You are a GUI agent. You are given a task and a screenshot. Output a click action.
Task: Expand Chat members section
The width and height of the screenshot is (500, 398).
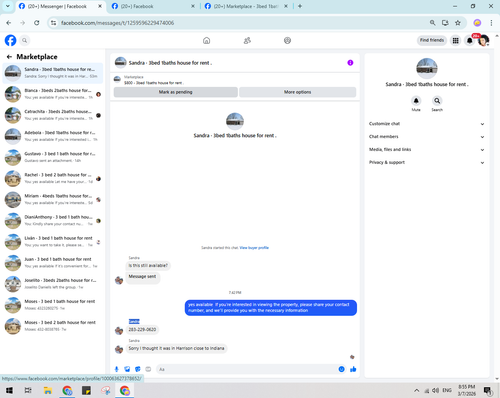tap(426, 137)
